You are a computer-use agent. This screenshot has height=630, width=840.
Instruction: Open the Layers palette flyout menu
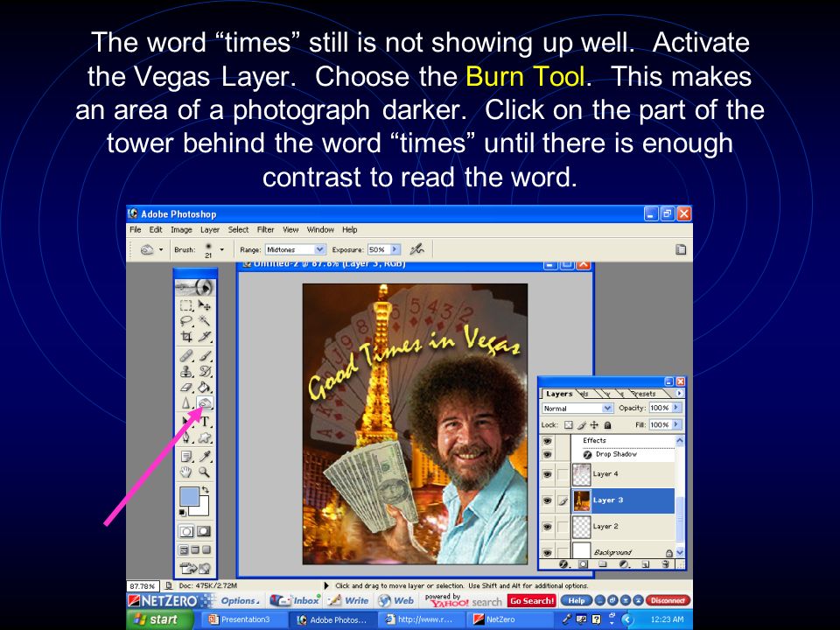pyautogui.click(x=679, y=393)
